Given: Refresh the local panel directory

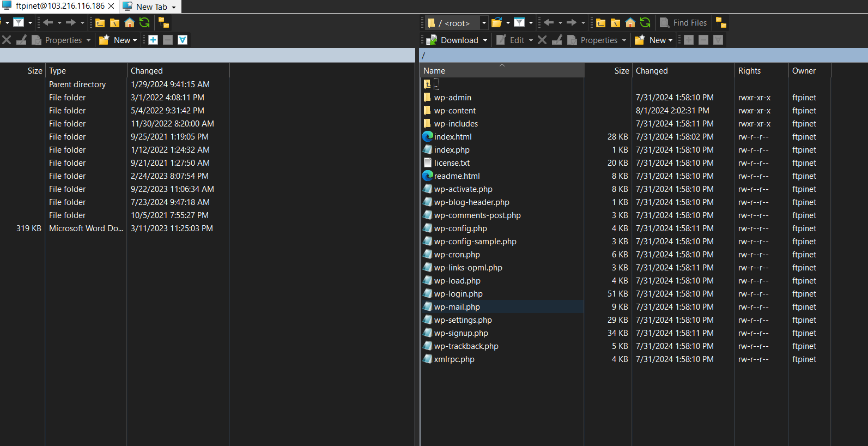Looking at the screenshot, I should pyautogui.click(x=144, y=23).
